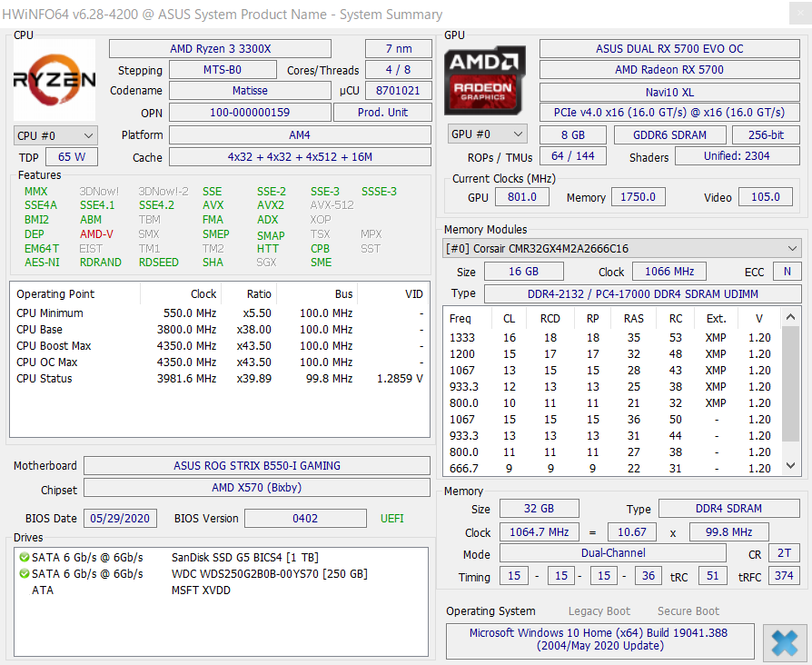Click the Ryzen CPU logo image
The height and width of the screenshot is (665, 812).
pyautogui.click(x=54, y=80)
